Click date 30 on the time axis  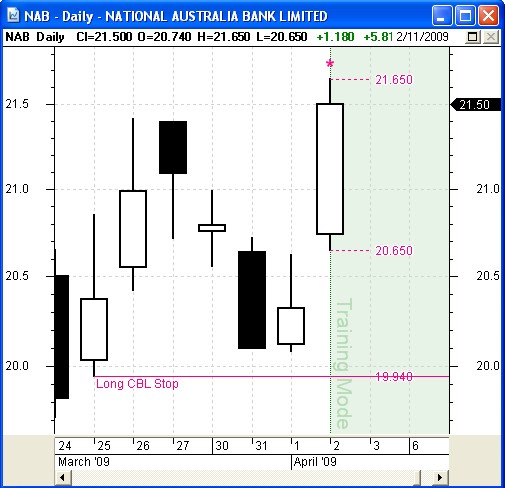click(222, 446)
